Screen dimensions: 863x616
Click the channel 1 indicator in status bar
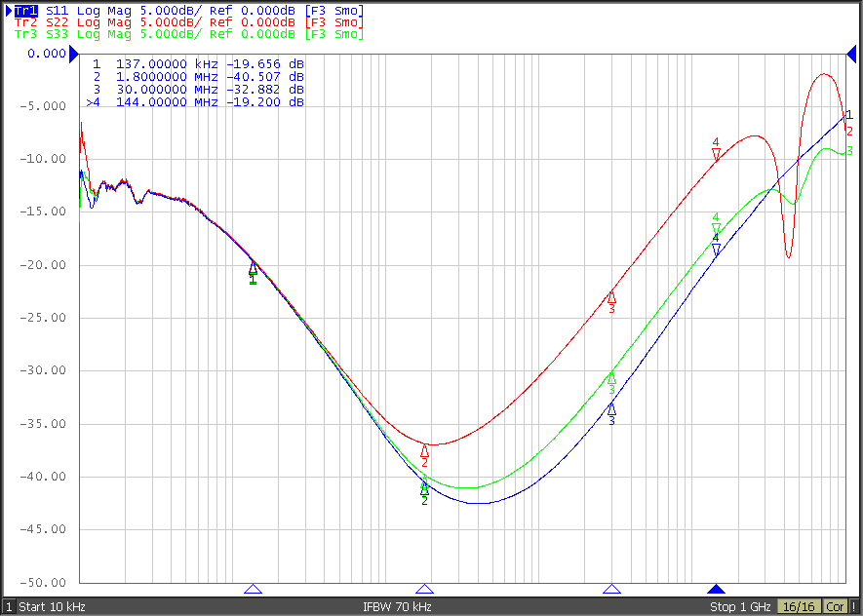tap(8, 606)
